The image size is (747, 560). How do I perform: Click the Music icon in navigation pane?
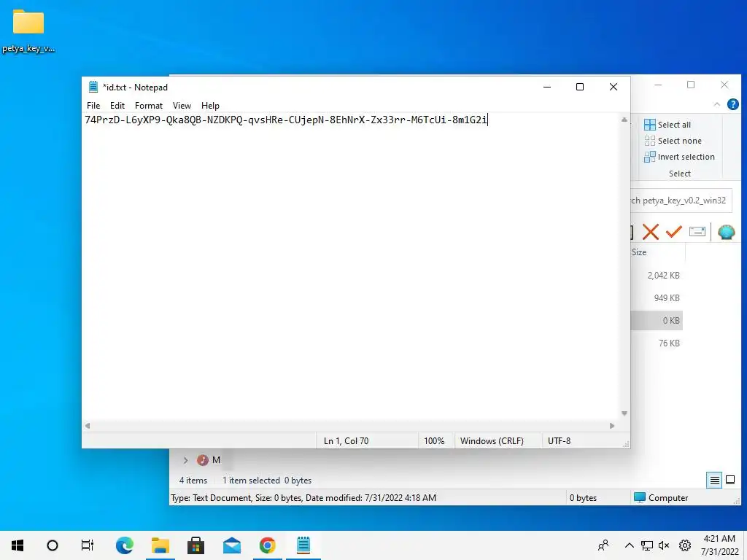(x=203, y=460)
